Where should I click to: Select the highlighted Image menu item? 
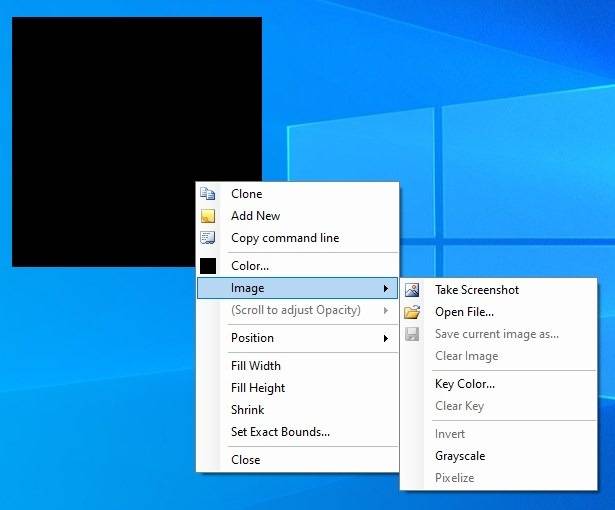(297, 288)
